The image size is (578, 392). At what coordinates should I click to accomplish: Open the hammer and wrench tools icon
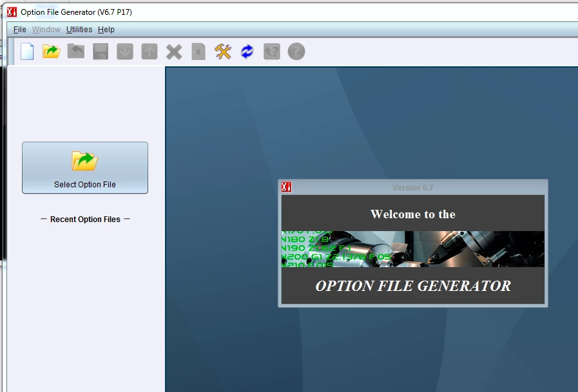point(223,51)
